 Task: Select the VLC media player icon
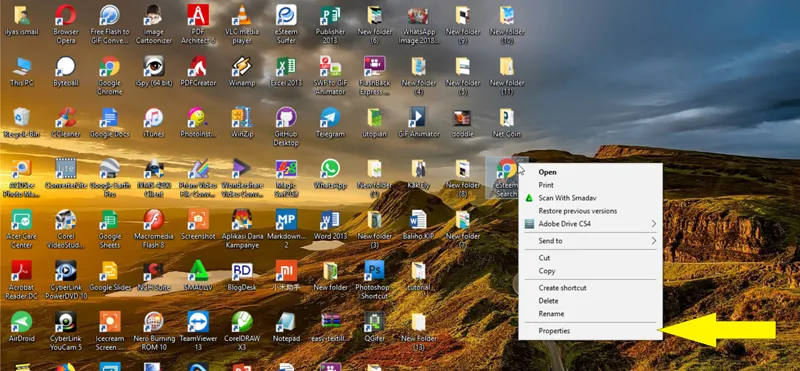coord(242,24)
